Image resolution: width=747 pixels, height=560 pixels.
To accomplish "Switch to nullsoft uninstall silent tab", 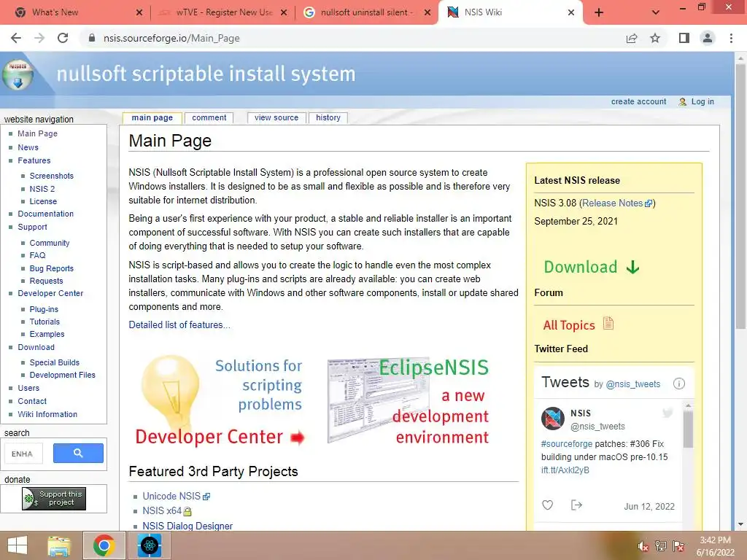I will (x=366, y=13).
